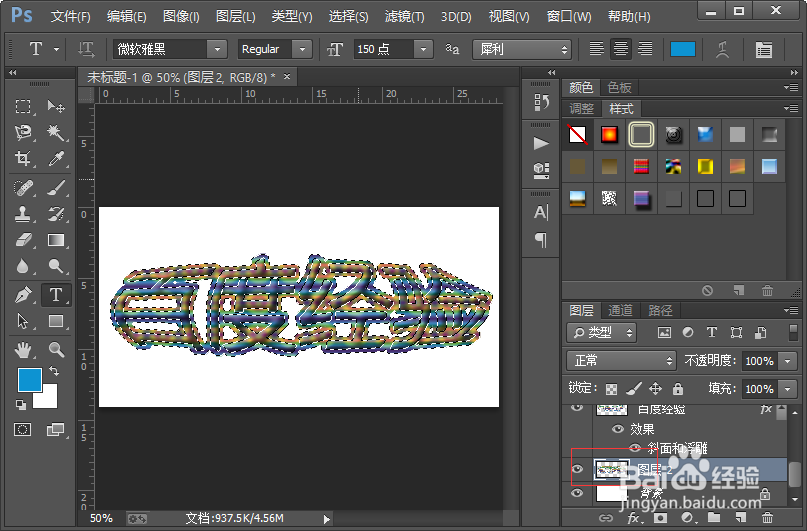Image resolution: width=807 pixels, height=531 pixels.
Task: Click the text color swatch in options bar
Action: click(683, 49)
